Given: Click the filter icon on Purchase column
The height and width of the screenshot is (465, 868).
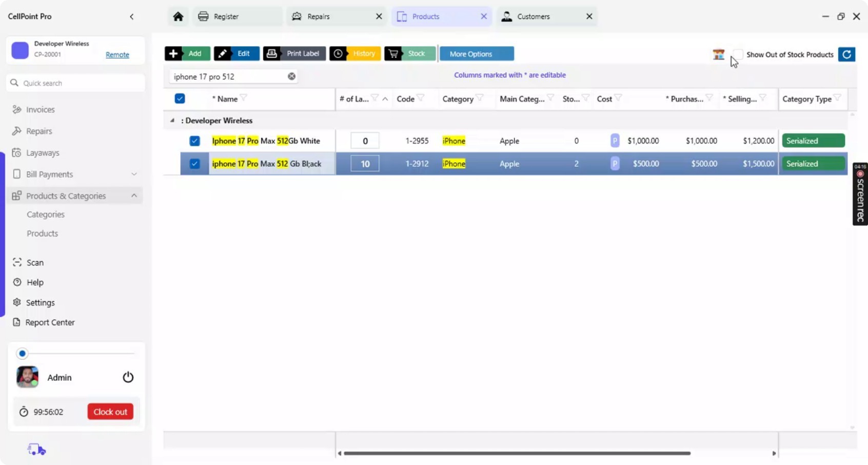Looking at the screenshot, I should pyautogui.click(x=709, y=98).
